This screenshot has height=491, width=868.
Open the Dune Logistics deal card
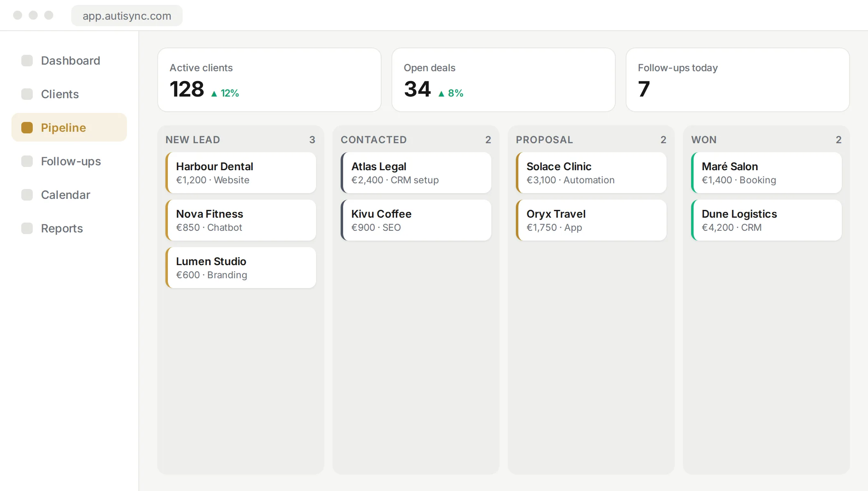766,220
